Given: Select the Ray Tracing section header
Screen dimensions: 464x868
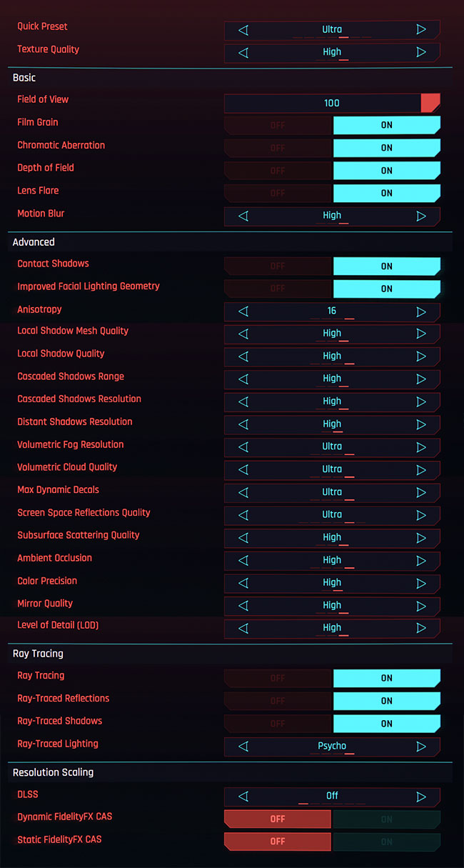Looking at the screenshot, I should click(x=39, y=653).
